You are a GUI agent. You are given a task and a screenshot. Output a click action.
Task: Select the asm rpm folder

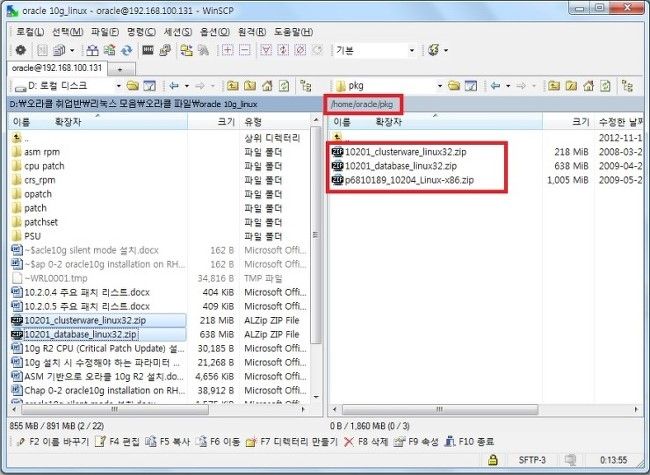coord(42,152)
